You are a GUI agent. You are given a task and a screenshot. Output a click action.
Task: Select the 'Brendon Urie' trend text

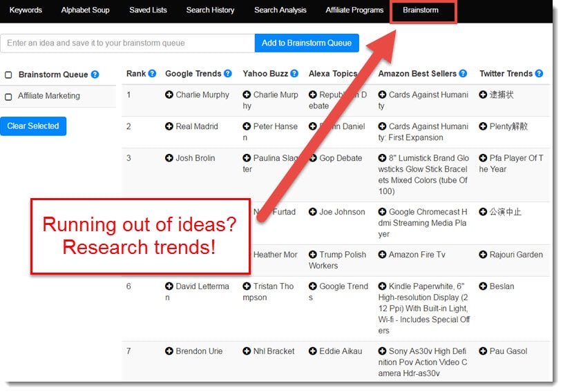(x=199, y=351)
